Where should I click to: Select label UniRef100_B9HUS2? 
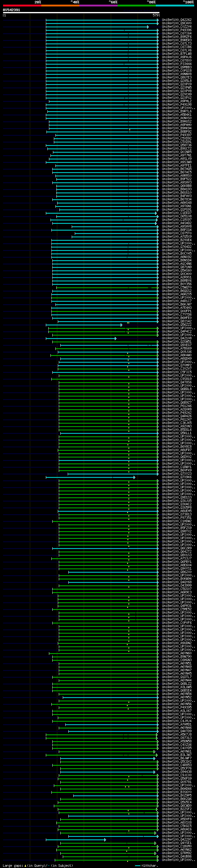177,121
